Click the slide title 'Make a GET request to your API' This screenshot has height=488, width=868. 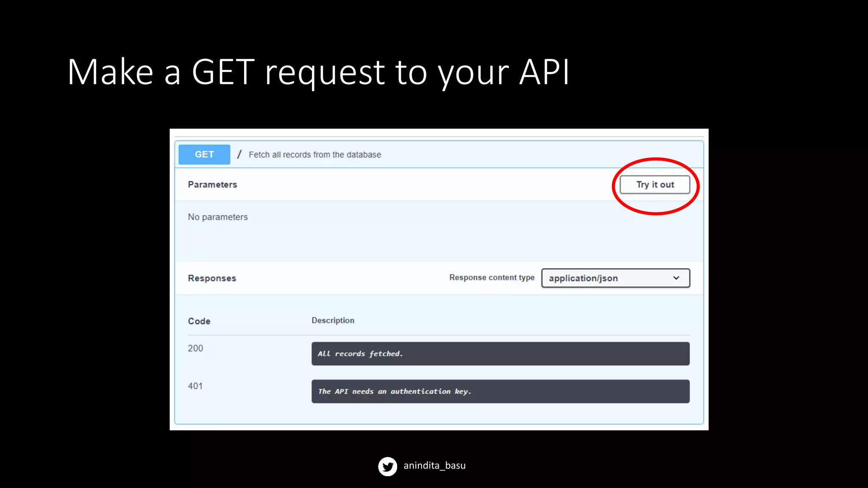[318, 72]
